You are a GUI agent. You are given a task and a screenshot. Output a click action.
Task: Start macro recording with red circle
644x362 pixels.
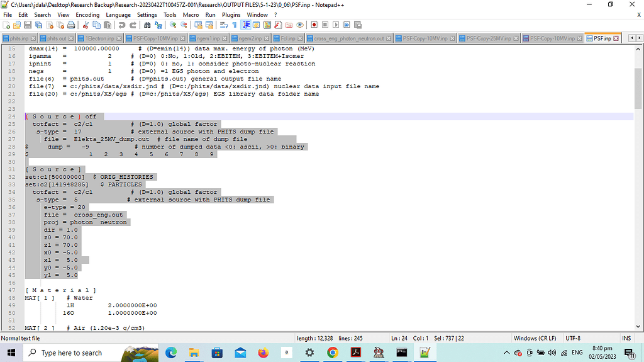314,25
